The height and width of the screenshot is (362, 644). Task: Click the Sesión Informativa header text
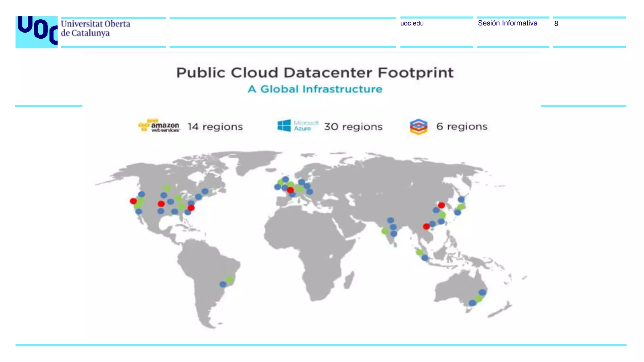click(507, 23)
